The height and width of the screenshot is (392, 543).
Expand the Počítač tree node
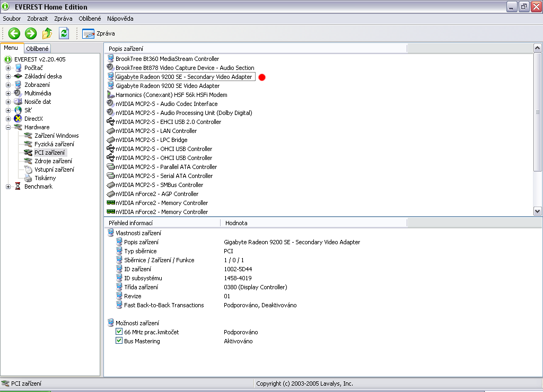8,68
